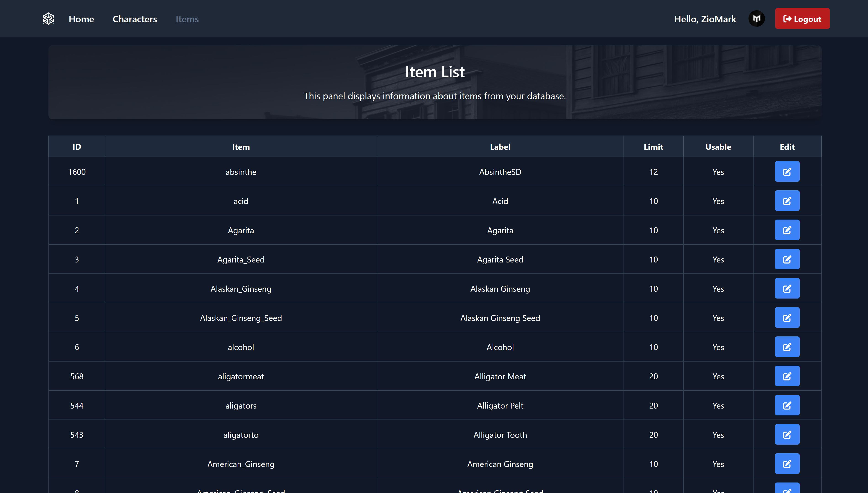Log out with the red Logout button
Screen dimensions: 868x493
pyautogui.click(x=802, y=19)
